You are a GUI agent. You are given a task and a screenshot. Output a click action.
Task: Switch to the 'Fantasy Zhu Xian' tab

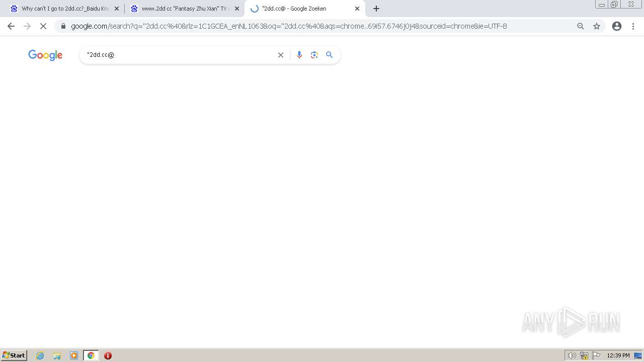185,9
